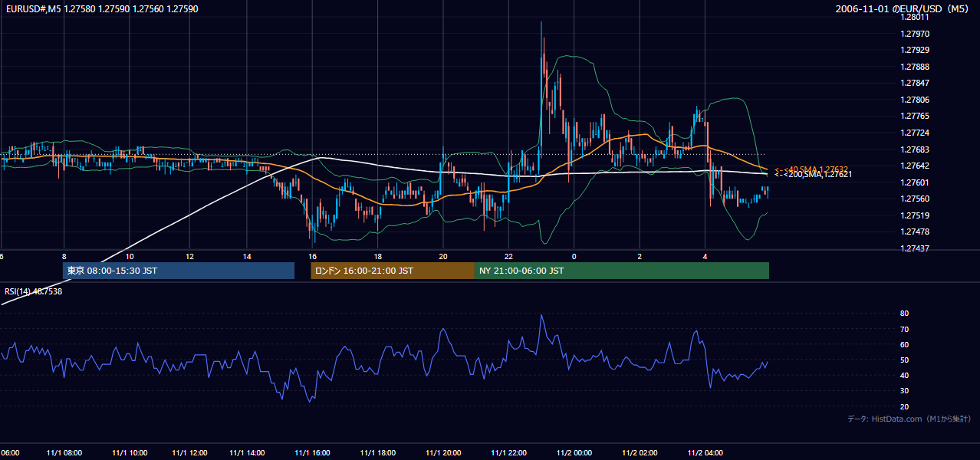Viewport: 980px width, 460px height.
Task: Click hour label 22 under the price chart
Action: tap(508, 256)
